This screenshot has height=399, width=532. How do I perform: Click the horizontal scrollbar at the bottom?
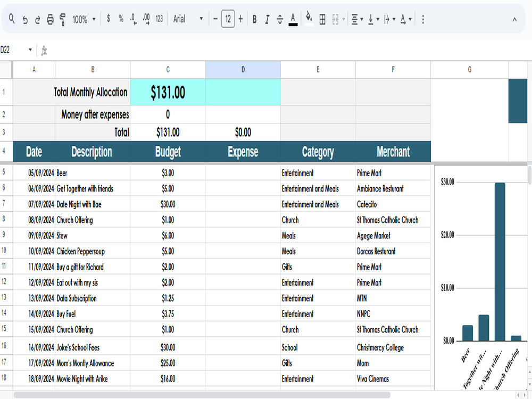202,395
